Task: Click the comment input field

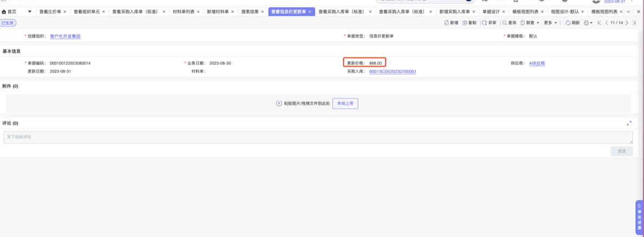Action: (318, 137)
